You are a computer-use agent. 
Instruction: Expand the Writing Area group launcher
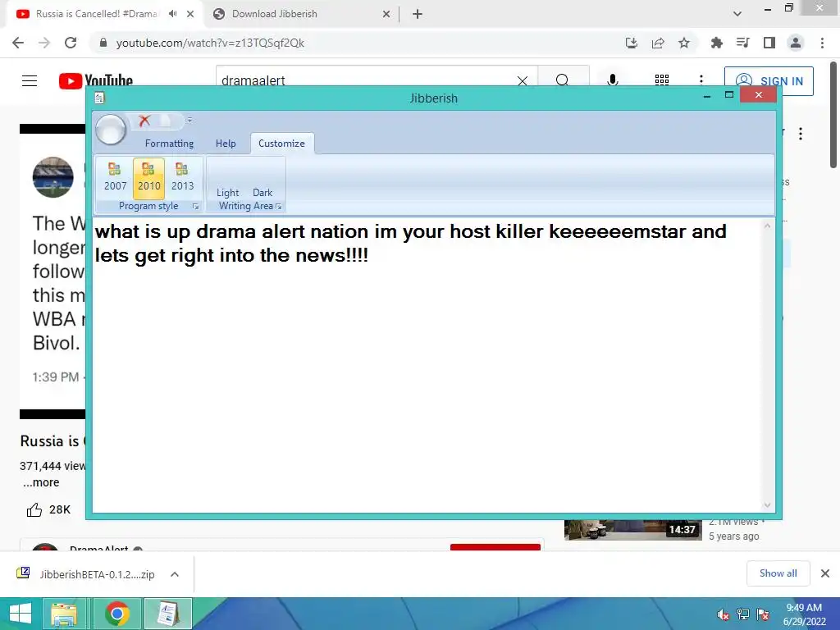click(279, 206)
